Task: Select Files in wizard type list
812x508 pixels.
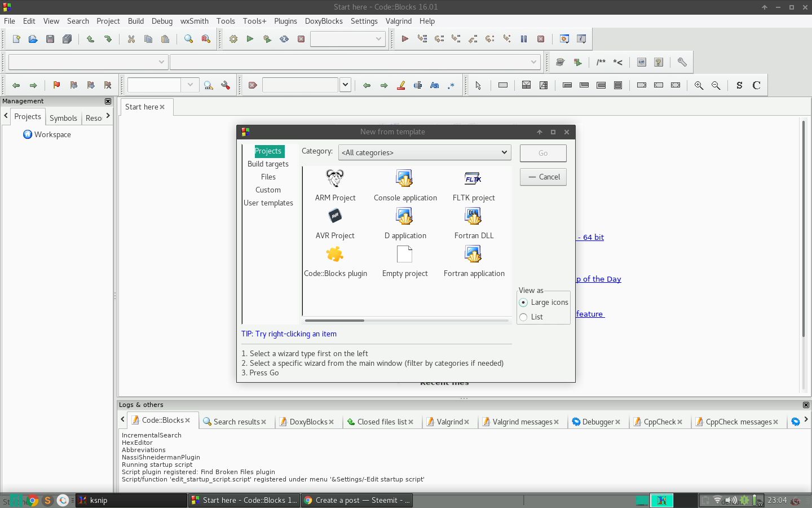Action: pyautogui.click(x=268, y=177)
